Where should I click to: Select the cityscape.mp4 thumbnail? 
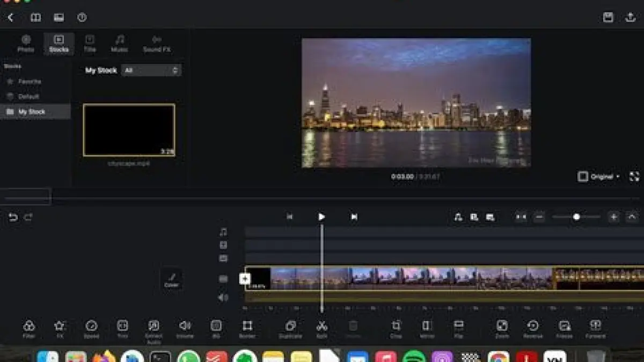pos(129,131)
